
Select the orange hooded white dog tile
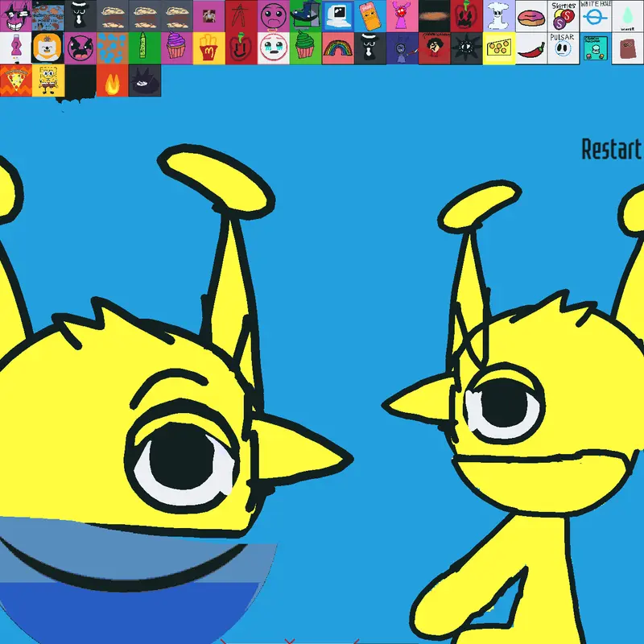[48, 48]
